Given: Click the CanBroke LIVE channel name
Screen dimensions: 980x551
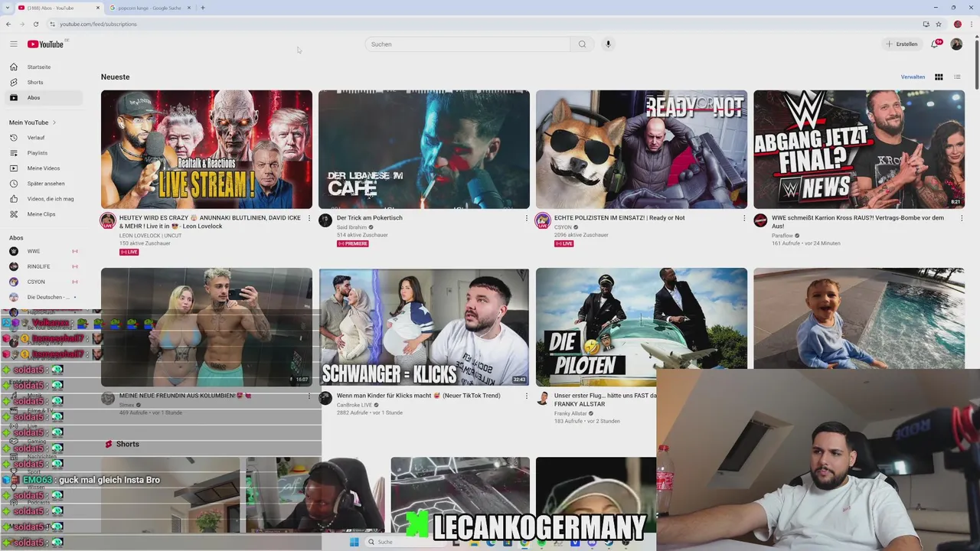Looking at the screenshot, I should click(x=354, y=405).
